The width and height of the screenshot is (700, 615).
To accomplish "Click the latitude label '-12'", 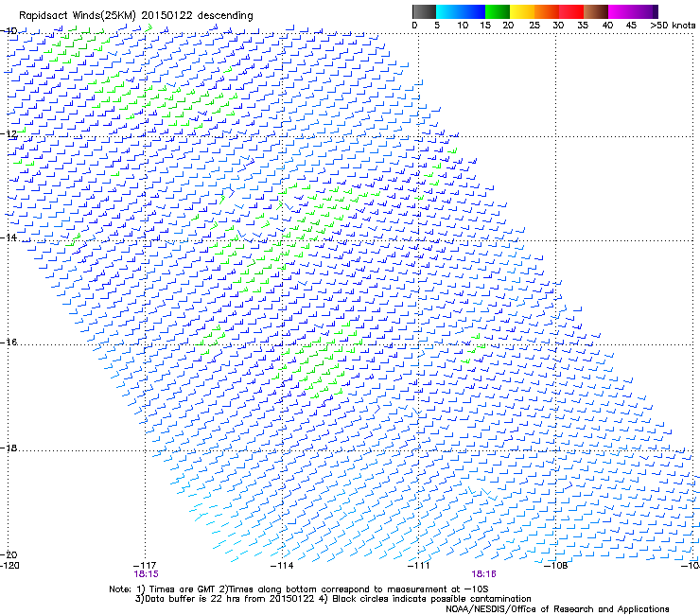I will click(9, 133).
